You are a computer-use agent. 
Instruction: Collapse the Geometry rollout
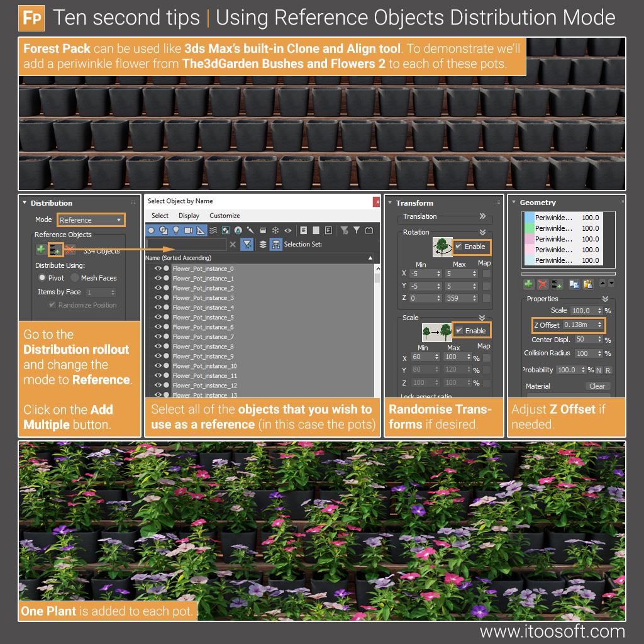pos(514,202)
